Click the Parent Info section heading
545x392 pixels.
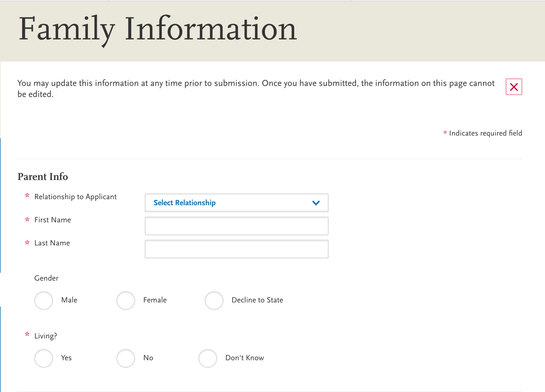click(43, 176)
